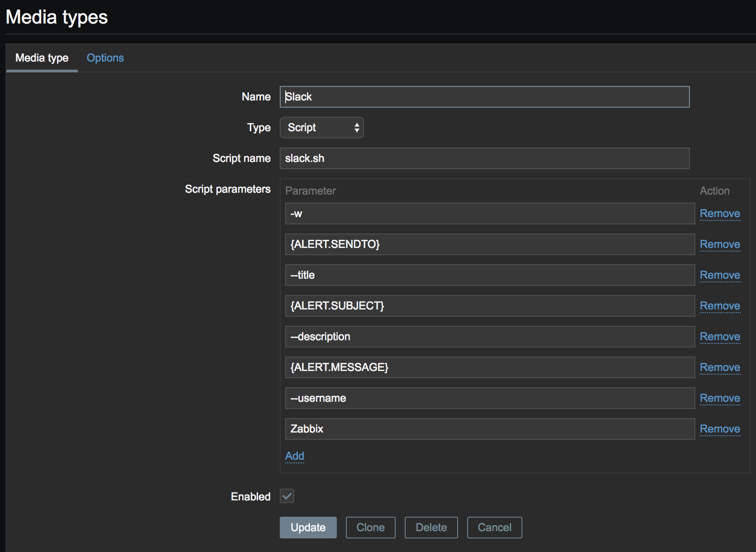Click the Update button
This screenshot has width=756, height=552.
(308, 528)
